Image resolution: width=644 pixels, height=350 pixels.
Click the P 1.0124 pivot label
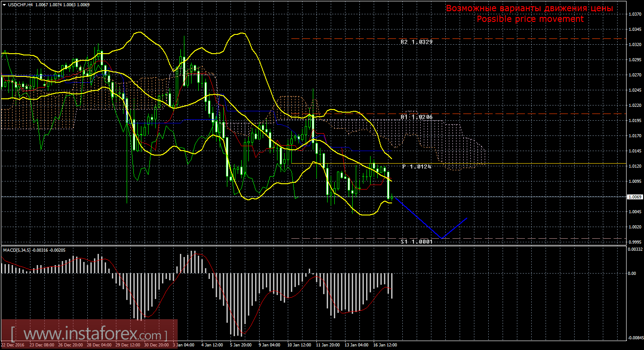pos(416,166)
